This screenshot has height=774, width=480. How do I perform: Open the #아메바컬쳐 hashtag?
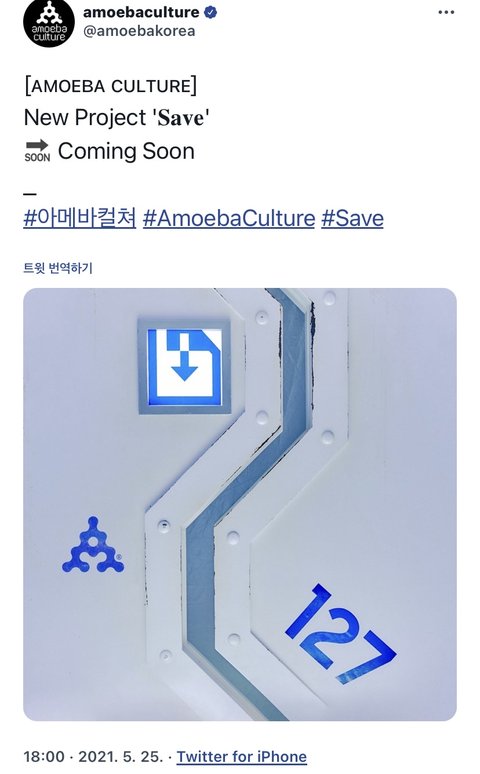80,218
